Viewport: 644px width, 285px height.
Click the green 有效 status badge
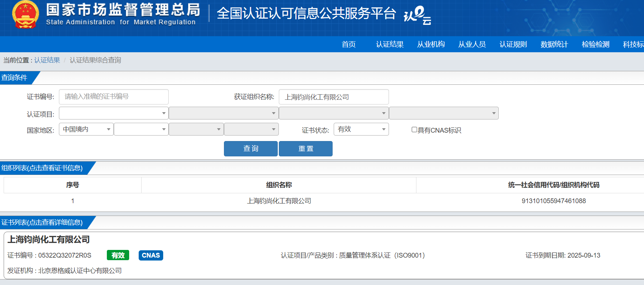click(118, 255)
